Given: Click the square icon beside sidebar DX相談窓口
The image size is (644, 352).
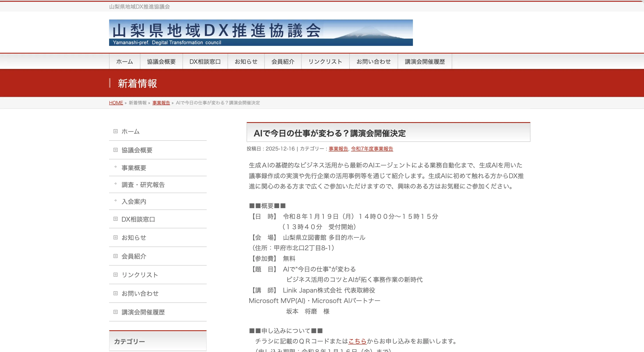Looking at the screenshot, I should (x=116, y=219).
